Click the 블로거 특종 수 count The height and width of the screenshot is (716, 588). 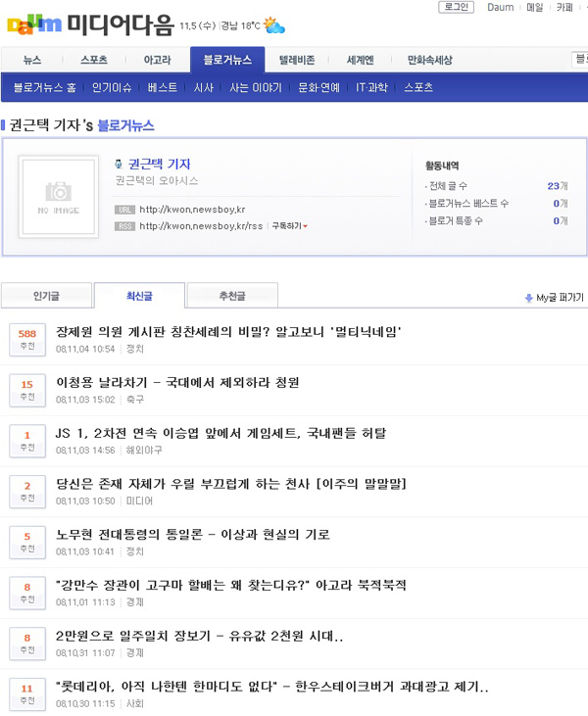click(561, 220)
